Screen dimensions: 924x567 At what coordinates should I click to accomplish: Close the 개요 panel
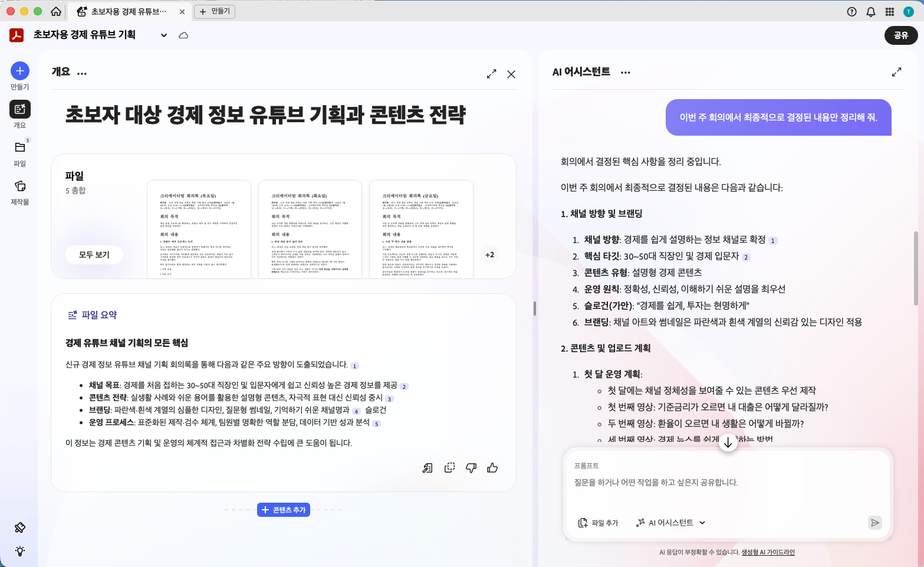click(511, 74)
